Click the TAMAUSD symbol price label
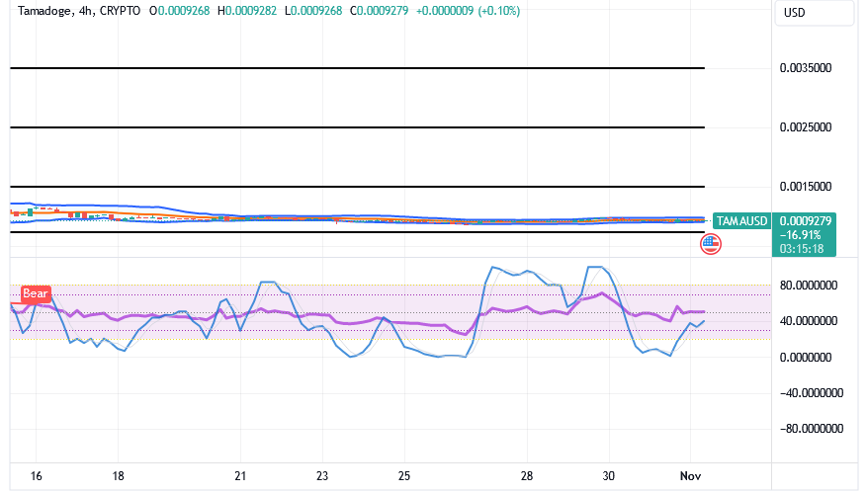This screenshot has height=494, width=868. (x=741, y=221)
